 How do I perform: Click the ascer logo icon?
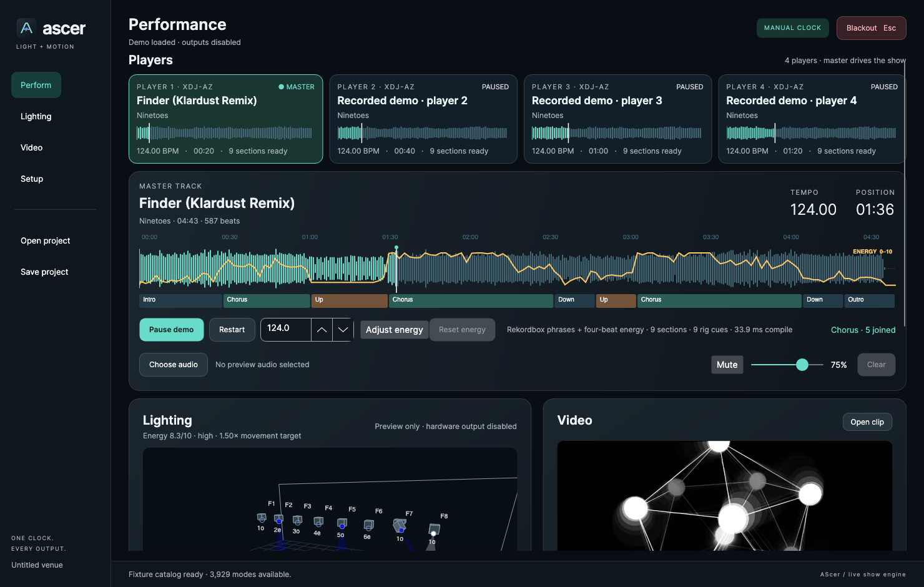(26, 28)
